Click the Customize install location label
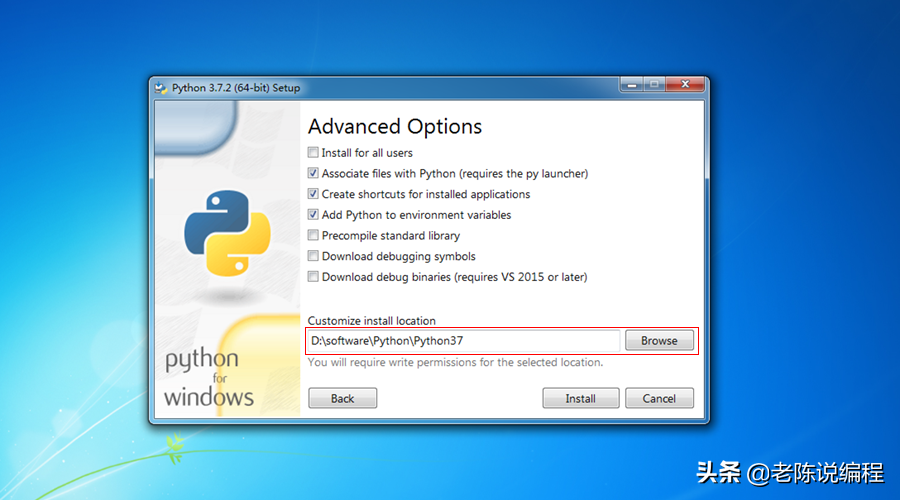This screenshot has height=500, width=900. (371, 321)
